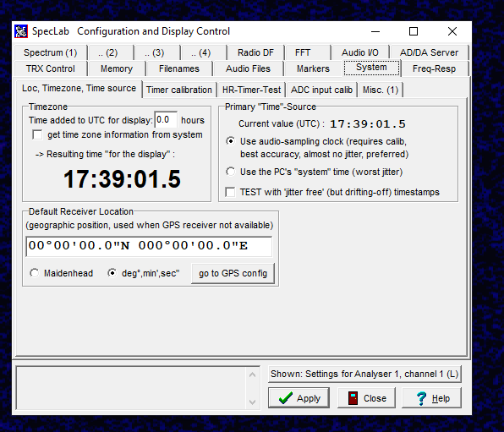Select the System tab
Screen dimensions: 504x432
371,68
